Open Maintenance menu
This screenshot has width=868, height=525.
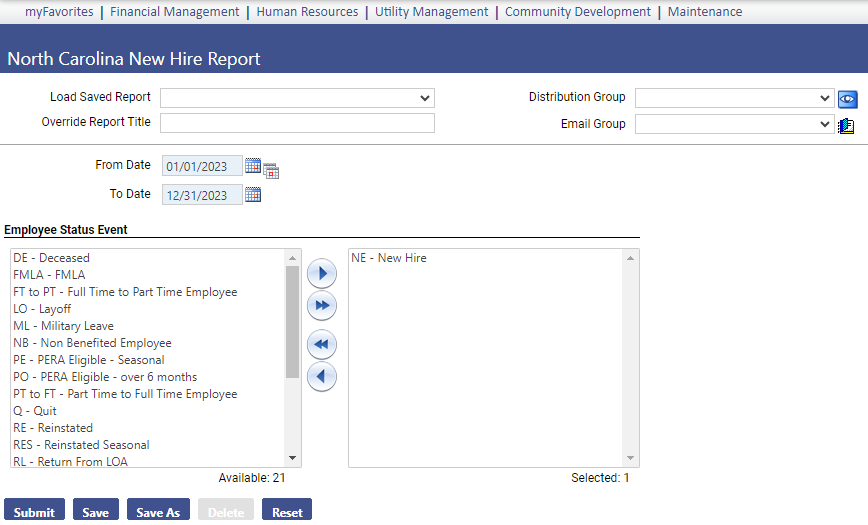pos(705,12)
